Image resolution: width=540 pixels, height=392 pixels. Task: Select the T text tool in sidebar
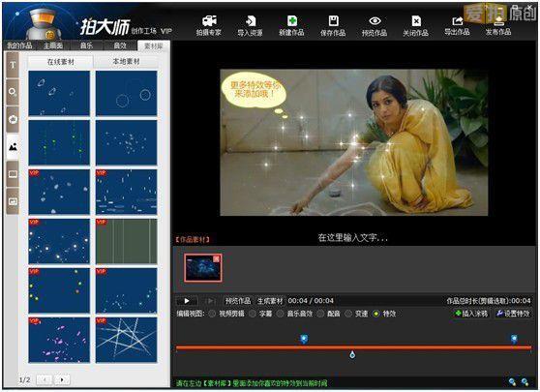(x=13, y=65)
